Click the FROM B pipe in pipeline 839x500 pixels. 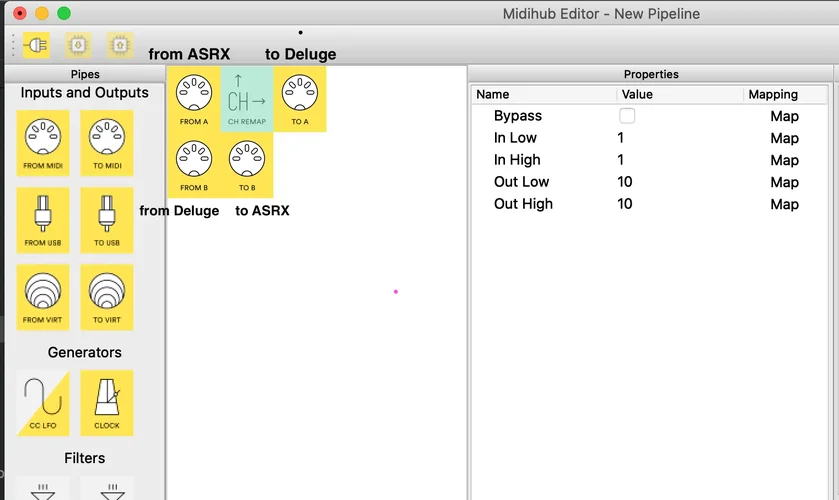click(x=194, y=165)
